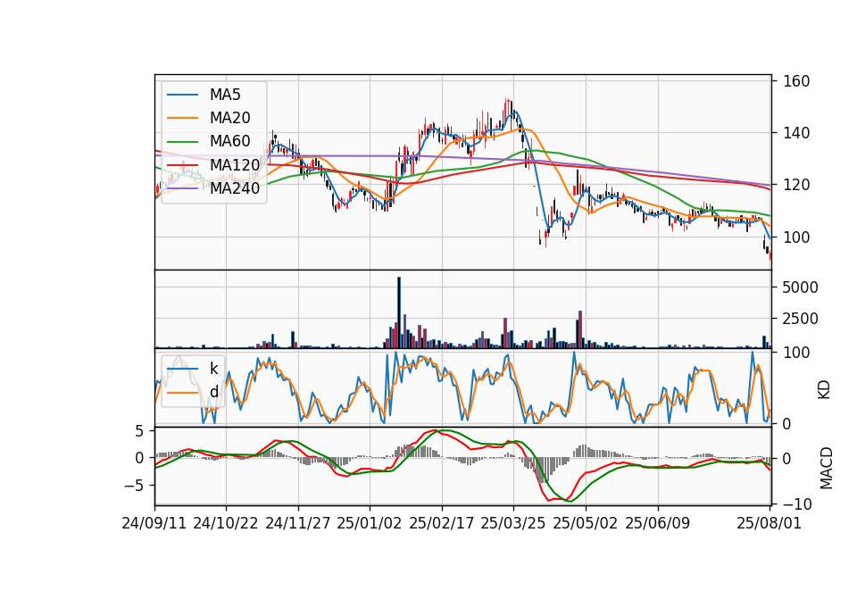This screenshot has height=616, width=857.
Task: Click the 24/10/22 date label
Action: click(226, 523)
